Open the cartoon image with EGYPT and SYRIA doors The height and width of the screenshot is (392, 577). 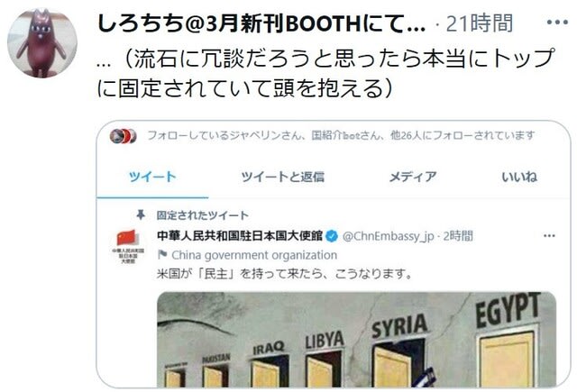356,339
